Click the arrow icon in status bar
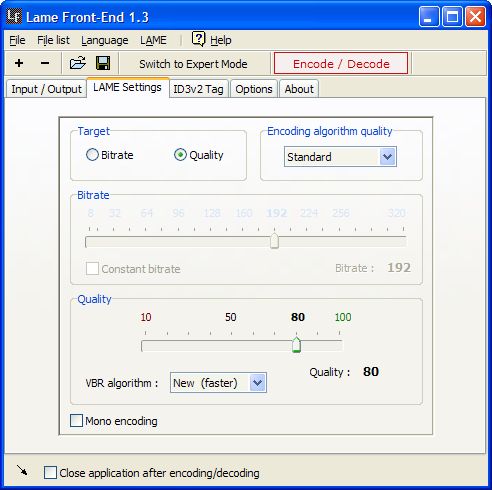 coord(22,470)
